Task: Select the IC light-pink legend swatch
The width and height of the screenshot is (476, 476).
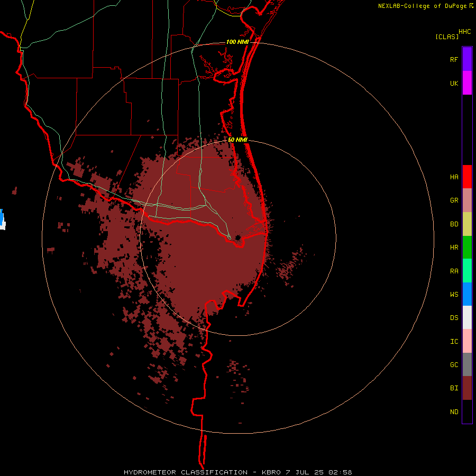Action: pyautogui.click(x=467, y=341)
